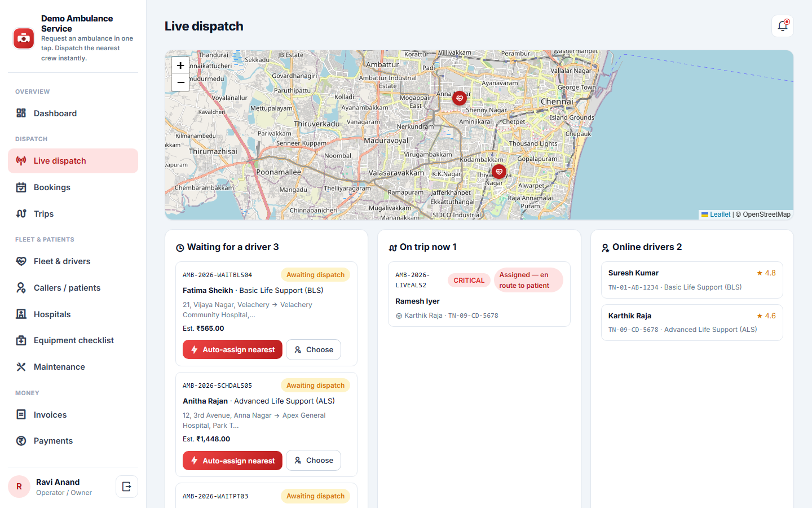The width and height of the screenshot is (812, 508).
Task: Auto-assign nearest for Anitha Rajan booking
Action: 232,461
